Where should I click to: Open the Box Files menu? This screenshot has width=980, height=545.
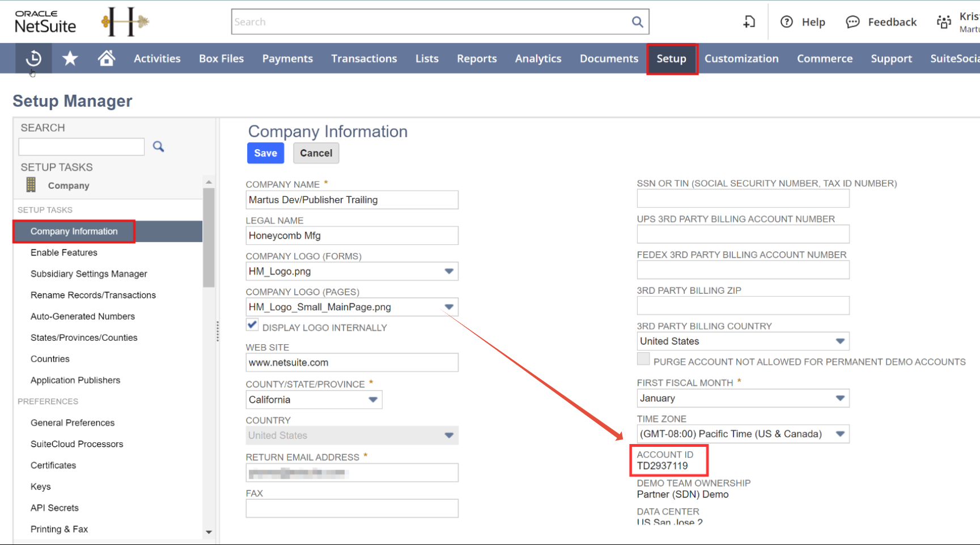pos(221,58)
